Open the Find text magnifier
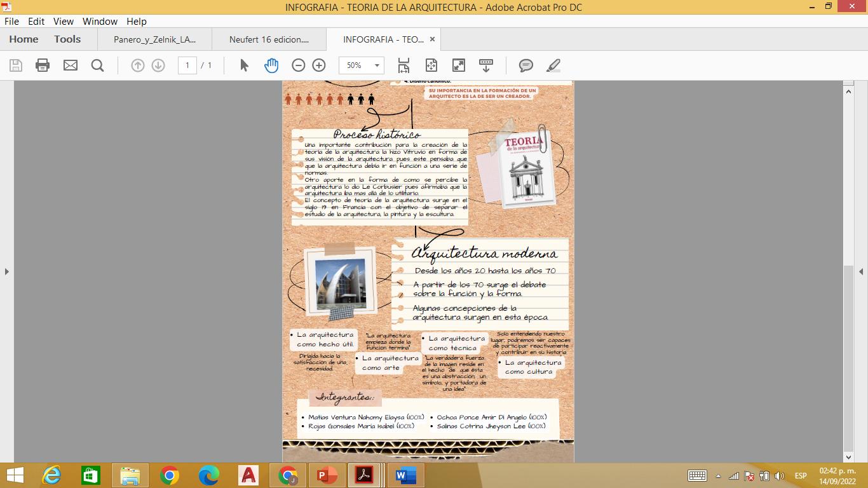This screenshot has height=488, width=868. coord(97,65)
